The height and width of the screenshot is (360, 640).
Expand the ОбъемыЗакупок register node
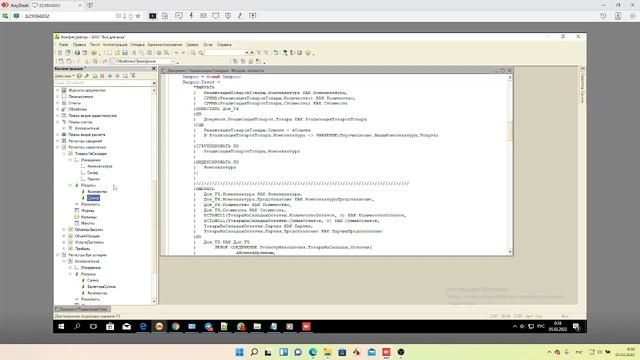64,229
